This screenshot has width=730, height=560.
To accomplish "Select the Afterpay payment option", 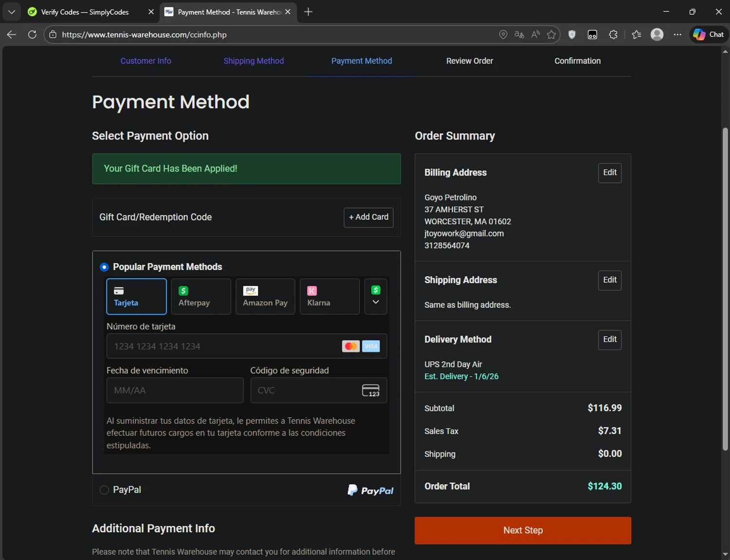I will tap(201, 296).
